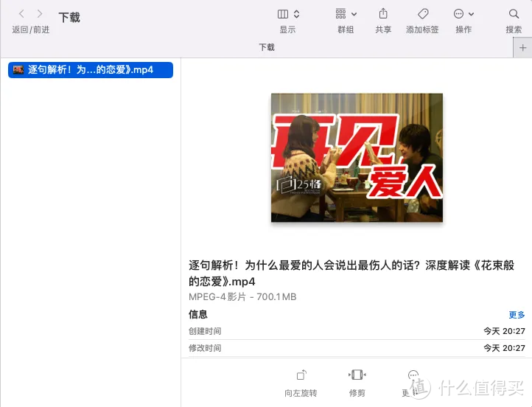Click the column view display icon
Image resolution: width=532 pixels, height=407 pixels.
[283, 14]
